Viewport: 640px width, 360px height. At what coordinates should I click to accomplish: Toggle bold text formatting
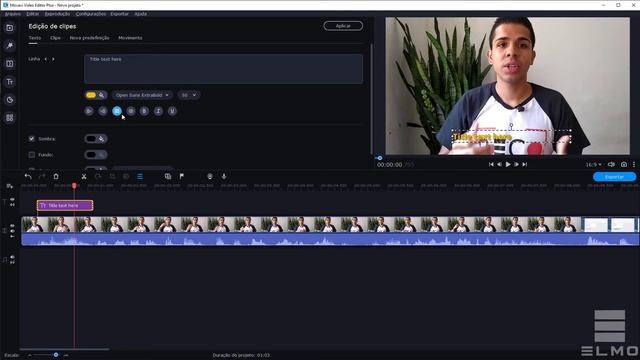tap(144, 111)
